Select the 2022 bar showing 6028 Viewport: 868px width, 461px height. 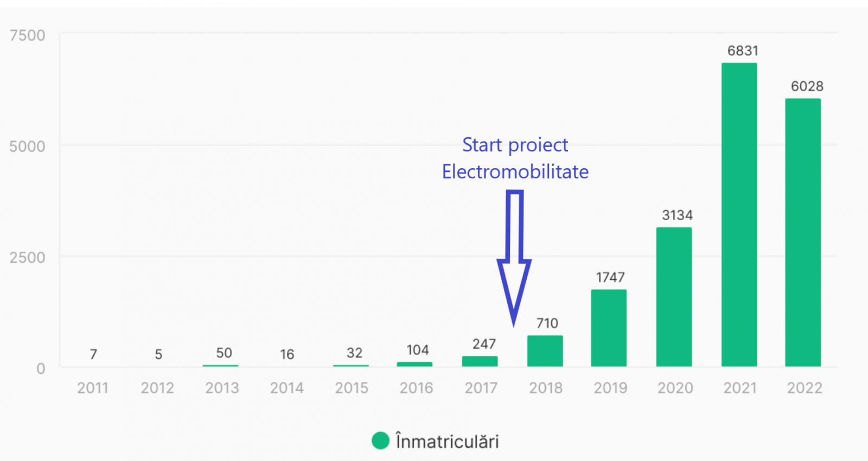(803, 233)
